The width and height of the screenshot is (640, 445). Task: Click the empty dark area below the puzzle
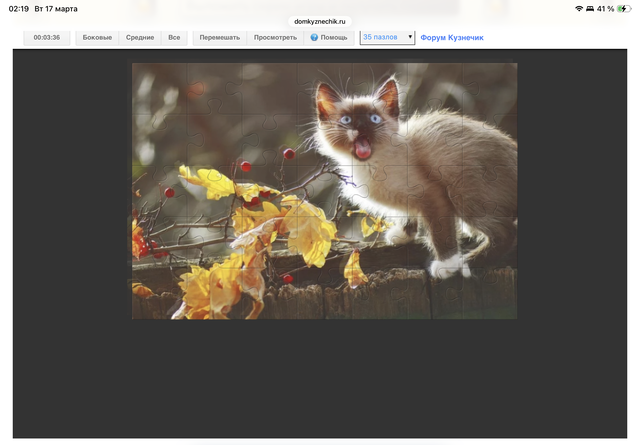[320, 380]
